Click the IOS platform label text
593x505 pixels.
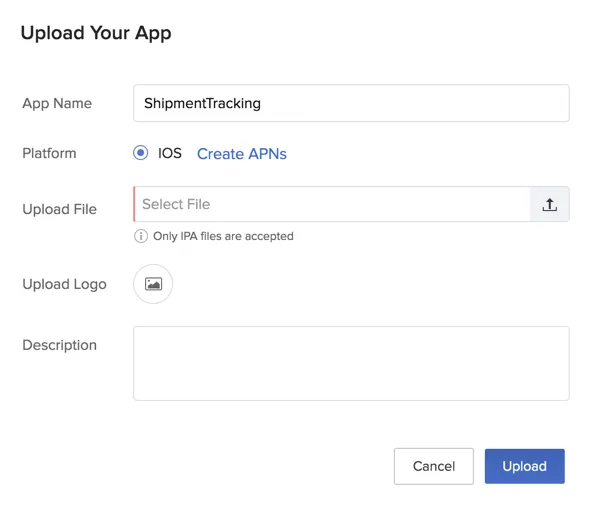(170, 153)
